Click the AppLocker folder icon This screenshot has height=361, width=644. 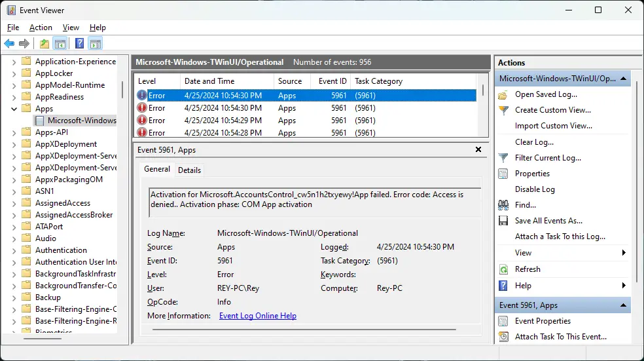(x=26, y=73)
